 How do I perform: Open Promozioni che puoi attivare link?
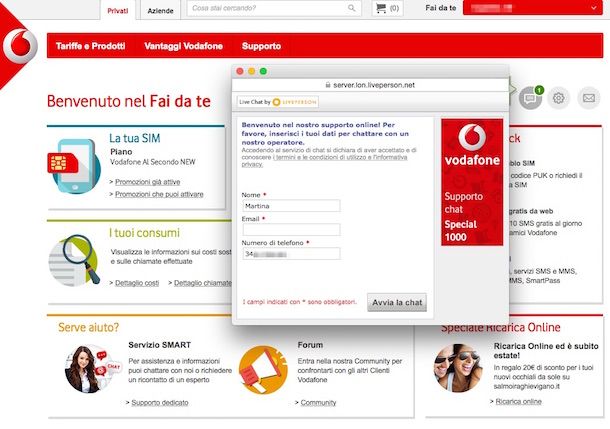[159, 194]
